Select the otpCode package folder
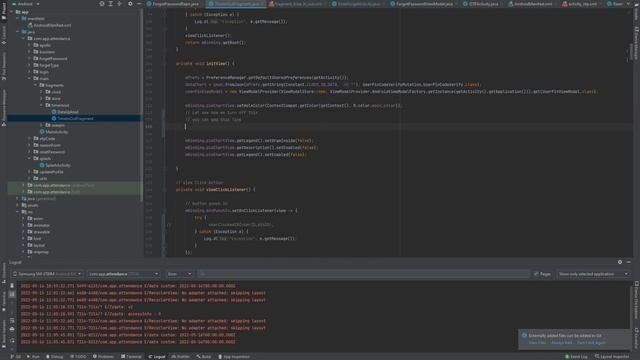This screenshot has width=640, height=360. pyautogui.click(x=44, y=139)
